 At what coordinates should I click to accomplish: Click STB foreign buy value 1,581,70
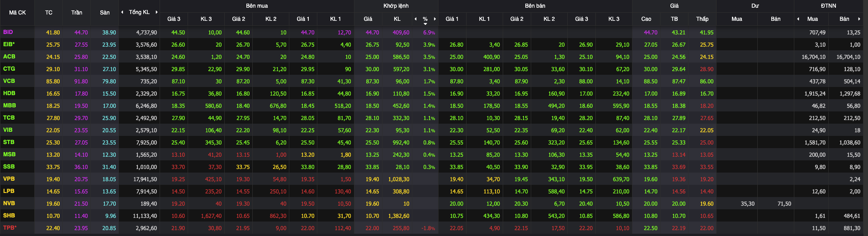815,143
